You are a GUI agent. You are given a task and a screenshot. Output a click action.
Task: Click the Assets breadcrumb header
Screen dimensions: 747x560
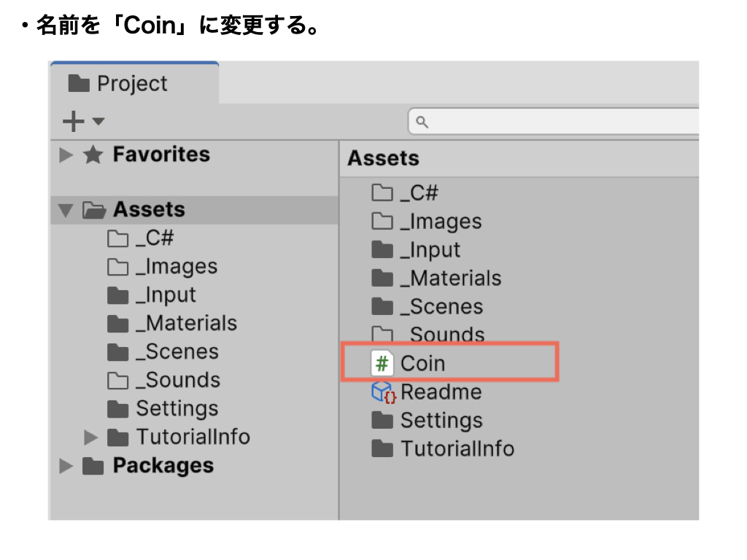point(383,158)
